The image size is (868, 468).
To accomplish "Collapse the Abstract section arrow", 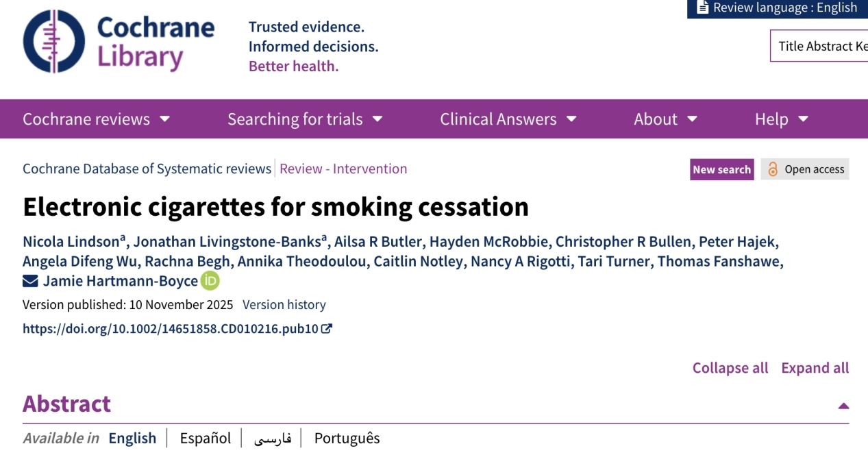I will point(843,406).
